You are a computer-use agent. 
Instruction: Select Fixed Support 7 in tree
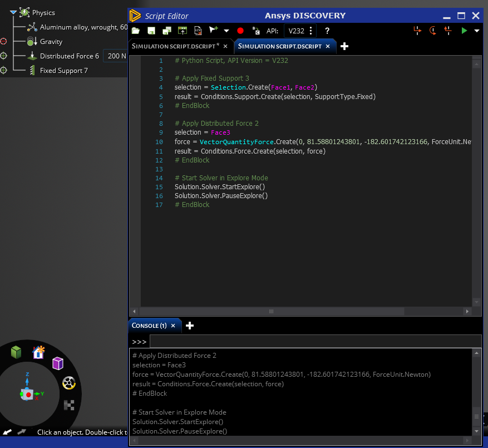click(x=64, y=71)
